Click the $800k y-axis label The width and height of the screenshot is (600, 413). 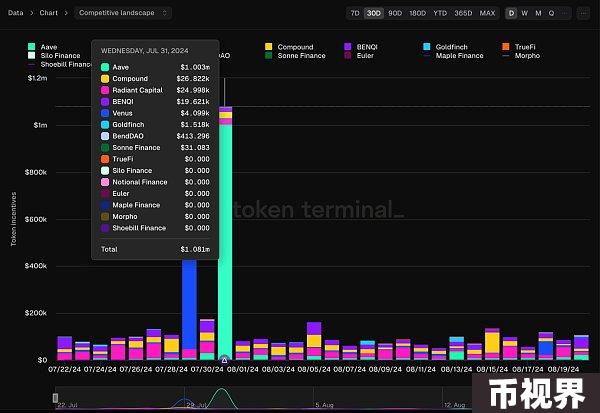point(36,172)
